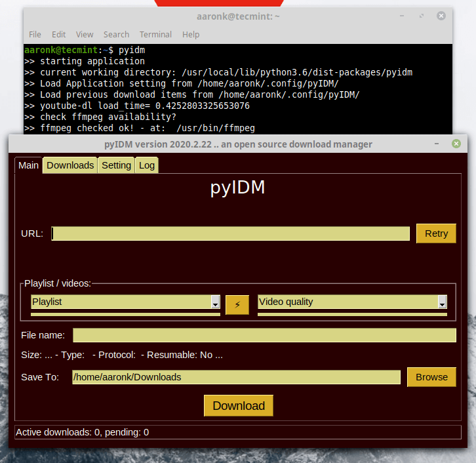Minimize the pyIDM window

click(x=437, y=144)
